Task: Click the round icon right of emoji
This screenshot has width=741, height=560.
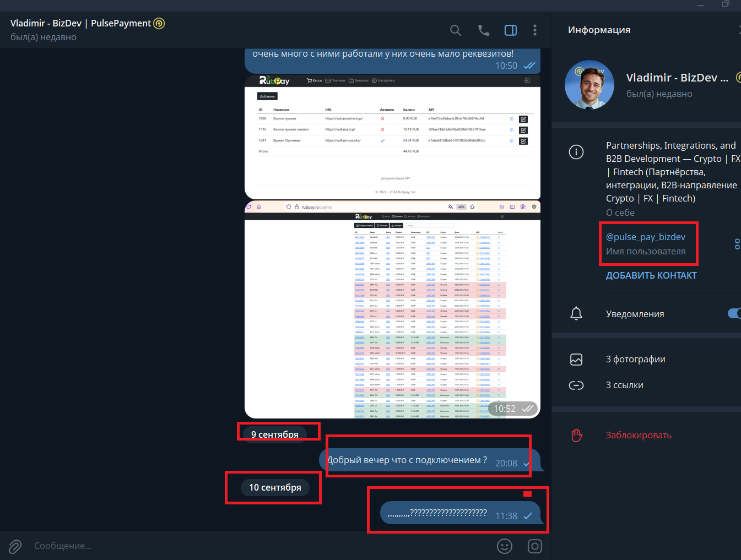Action: [x=535, y=546]
